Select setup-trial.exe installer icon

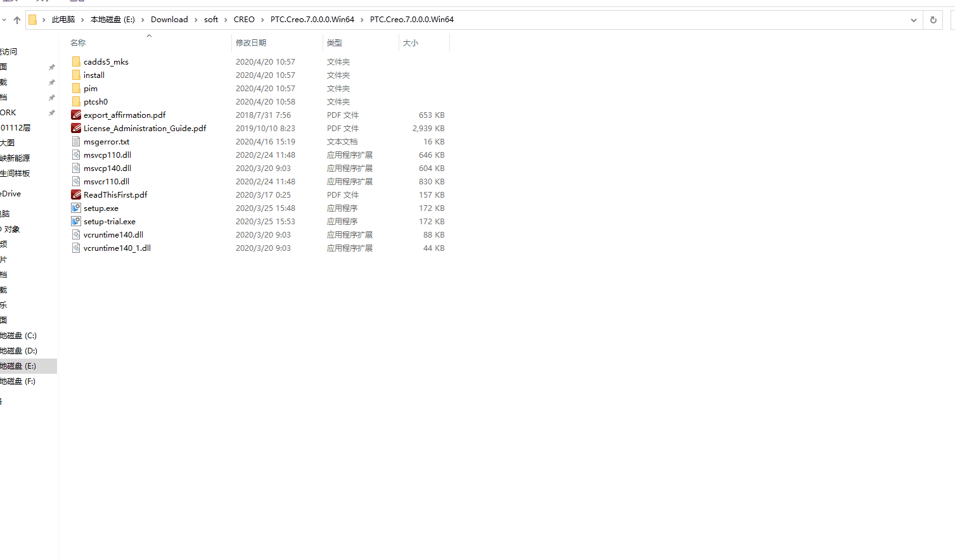76,221
